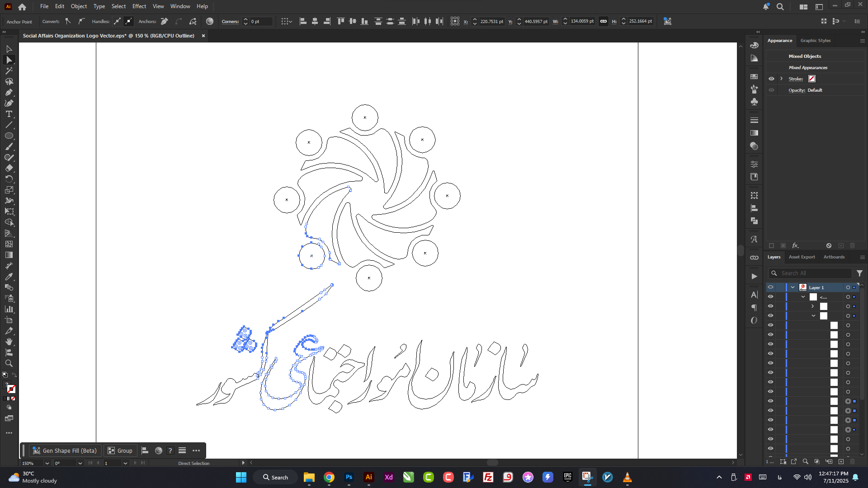Select the Artboard tool
The height and width of the screenshot is (488, 868).
click(9, 320)
